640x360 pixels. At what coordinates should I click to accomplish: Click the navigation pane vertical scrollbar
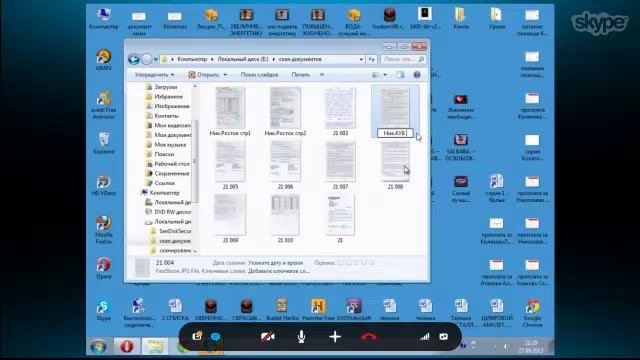[x=195, y=161]
